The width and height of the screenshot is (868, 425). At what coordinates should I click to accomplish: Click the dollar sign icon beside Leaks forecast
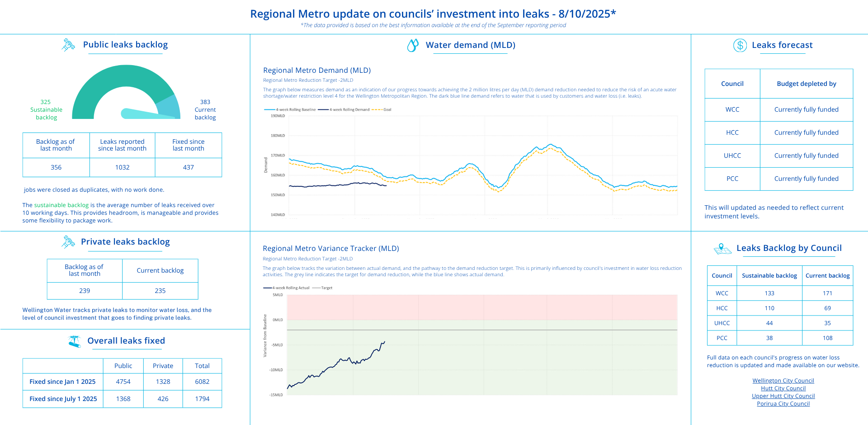[x=740, y=45]
